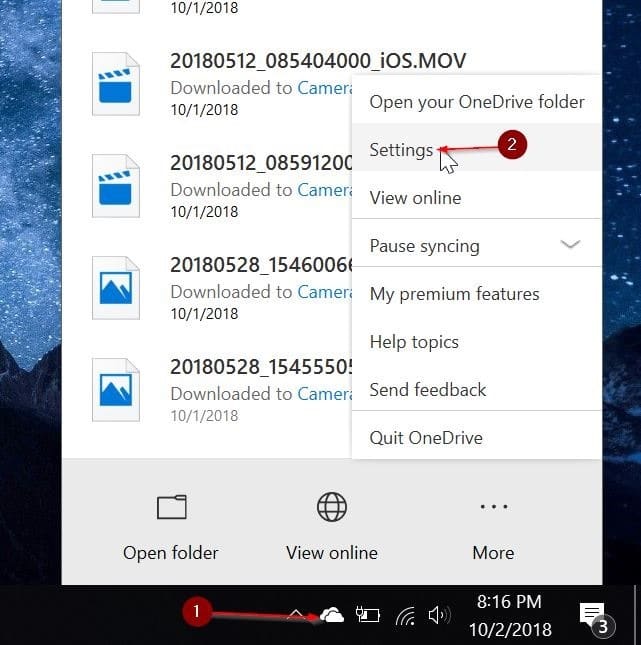Viewport: 641px width, 645px height.
Task: Click the 'View online' label in the bottom bar
Action: tap(332, 553)
